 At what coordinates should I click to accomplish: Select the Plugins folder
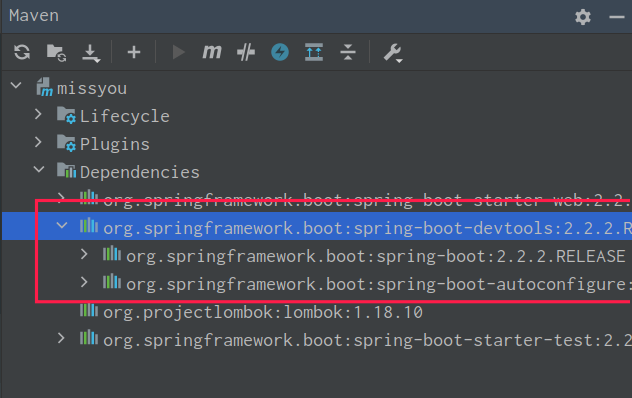click(x=317, y=144)
